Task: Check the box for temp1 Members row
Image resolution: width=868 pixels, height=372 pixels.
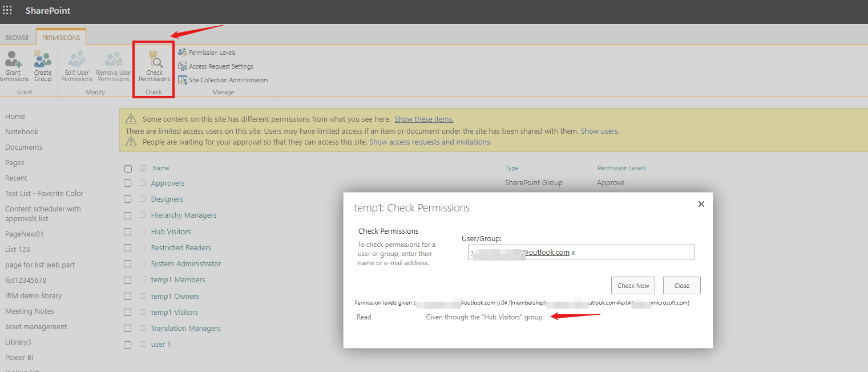Action: [x=128, y=280]
